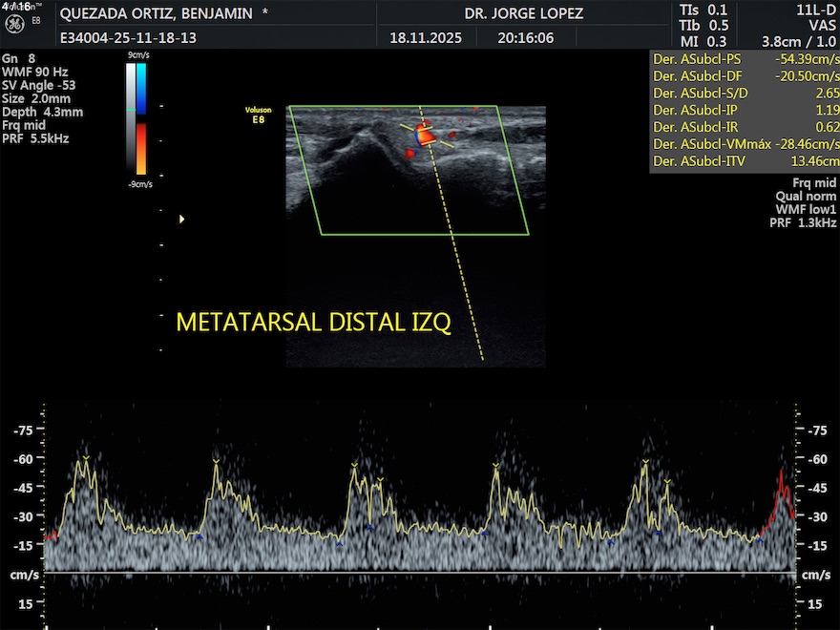This screenshot has width=840, height=630.
Task: Pick the Der. ASubcl-IR result row
Action: 744,127
